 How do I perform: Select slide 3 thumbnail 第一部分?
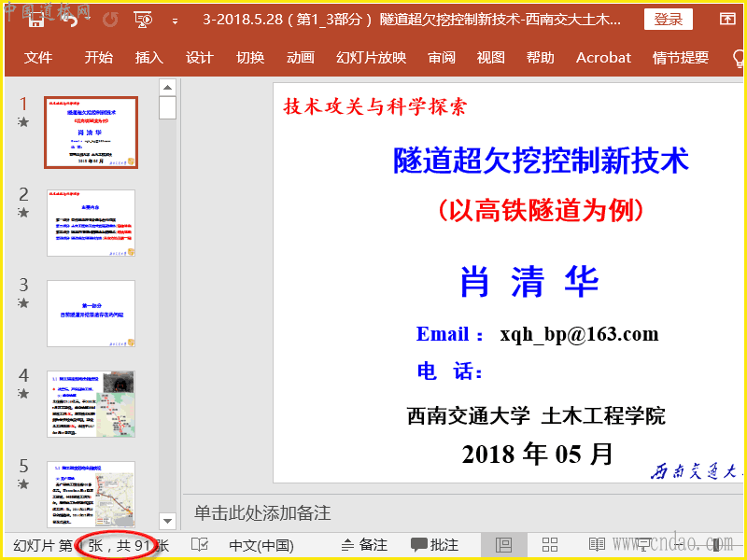click(x=91, y=314)
